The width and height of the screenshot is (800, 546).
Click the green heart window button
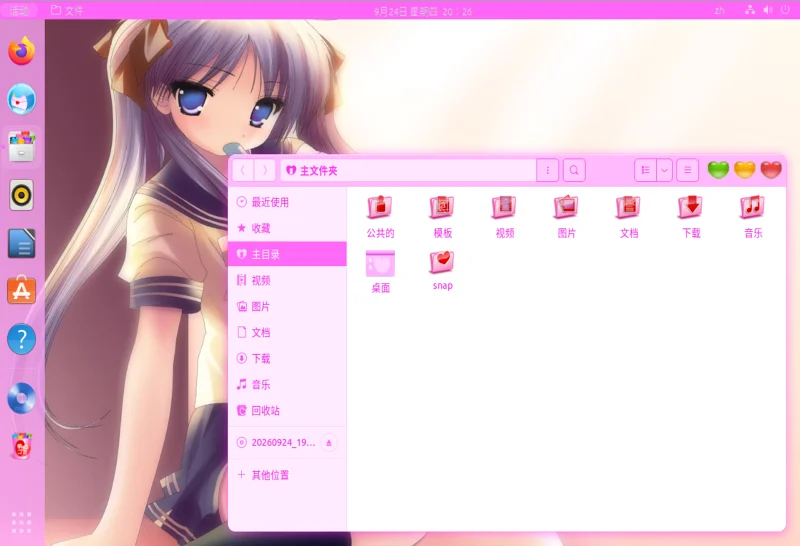pyautogui.click(x=718, y=169)
